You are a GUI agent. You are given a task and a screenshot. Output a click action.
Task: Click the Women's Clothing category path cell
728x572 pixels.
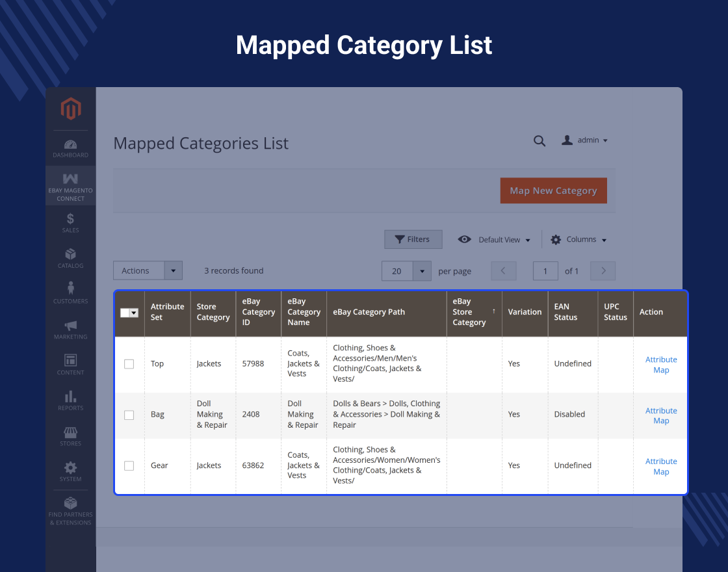tap(386, 465)
